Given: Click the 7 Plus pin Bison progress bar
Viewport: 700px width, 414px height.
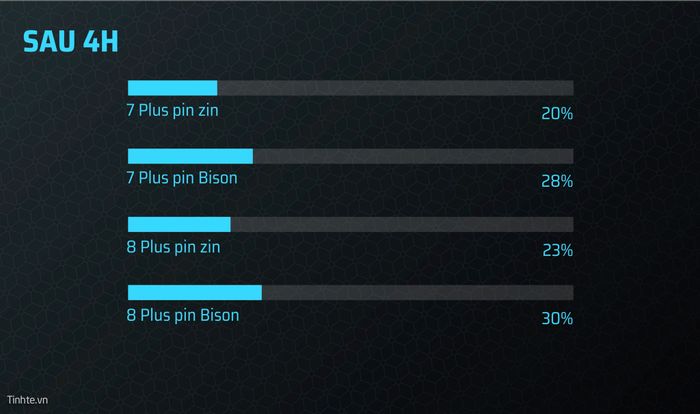Looking at the screenshot, I should (350, 156).
